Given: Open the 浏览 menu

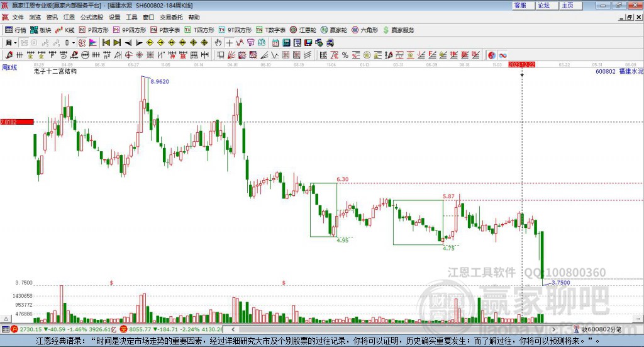Looking at the screenshot, I should tap(35, 17).
